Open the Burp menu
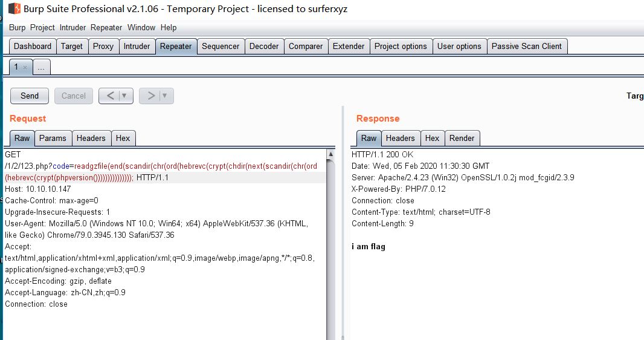The height and width of the screenshot is (340, 644). [x=18, y=28]
